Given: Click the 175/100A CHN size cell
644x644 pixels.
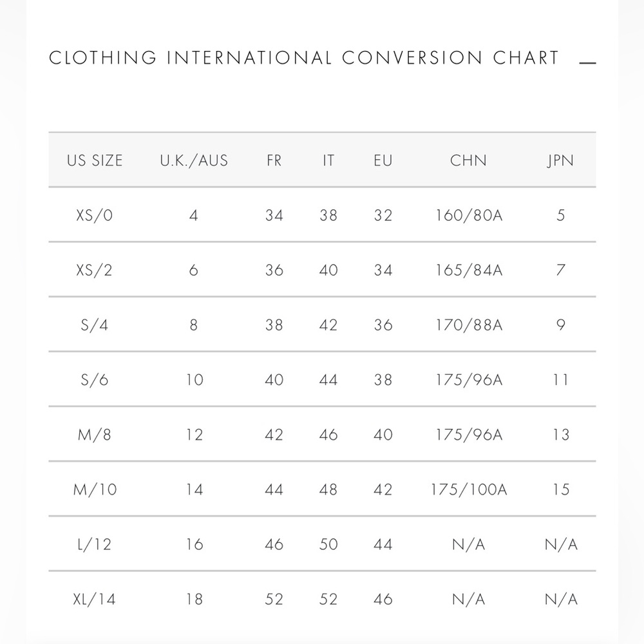Looking at the screenshot, I should pyautogui.click(x=469, y=489).
